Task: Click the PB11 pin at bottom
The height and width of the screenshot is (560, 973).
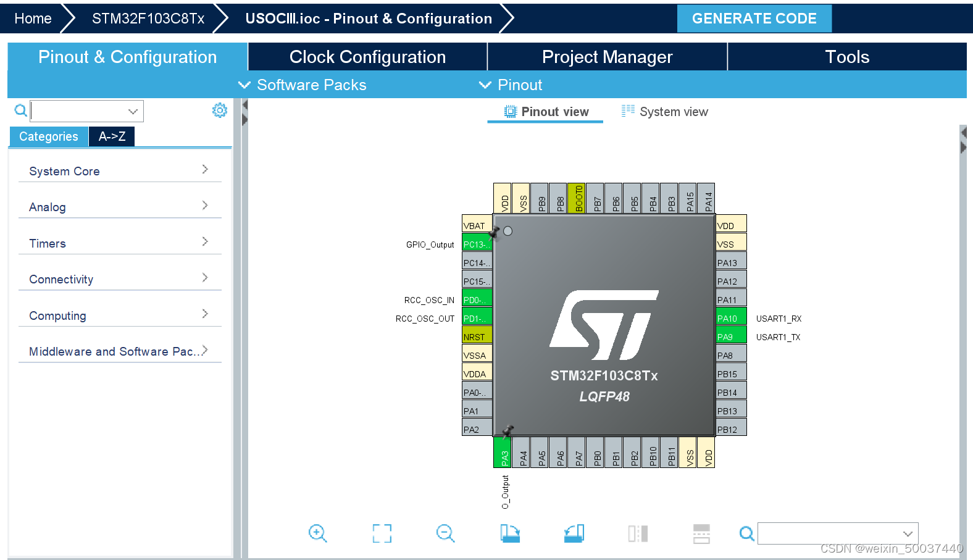Action: pyautogui.click(x=669, y=452)
